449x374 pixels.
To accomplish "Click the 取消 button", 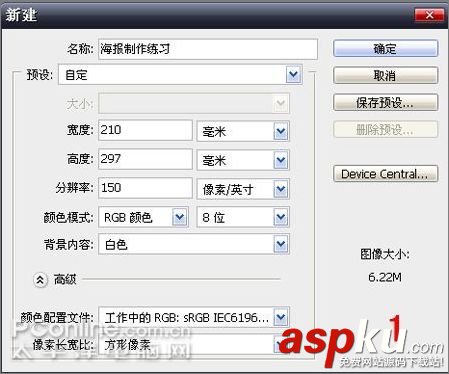I will (x=385, y=75).
